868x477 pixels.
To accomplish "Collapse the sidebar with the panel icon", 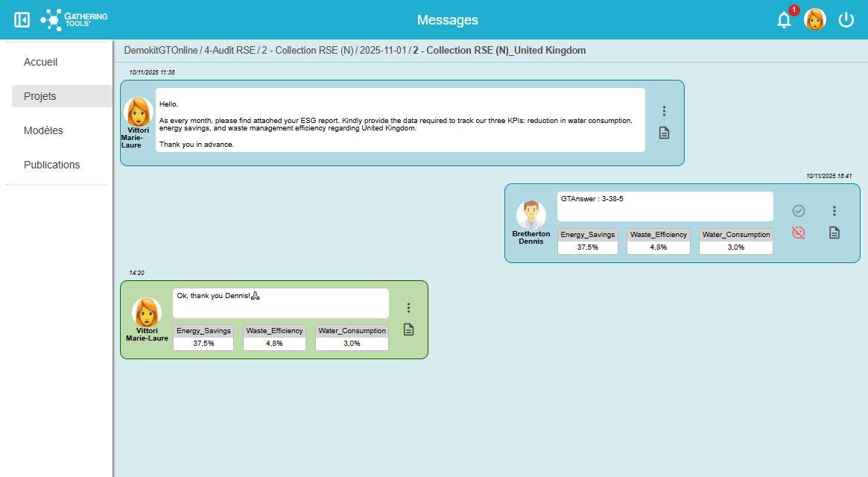I will pos(22,20).
